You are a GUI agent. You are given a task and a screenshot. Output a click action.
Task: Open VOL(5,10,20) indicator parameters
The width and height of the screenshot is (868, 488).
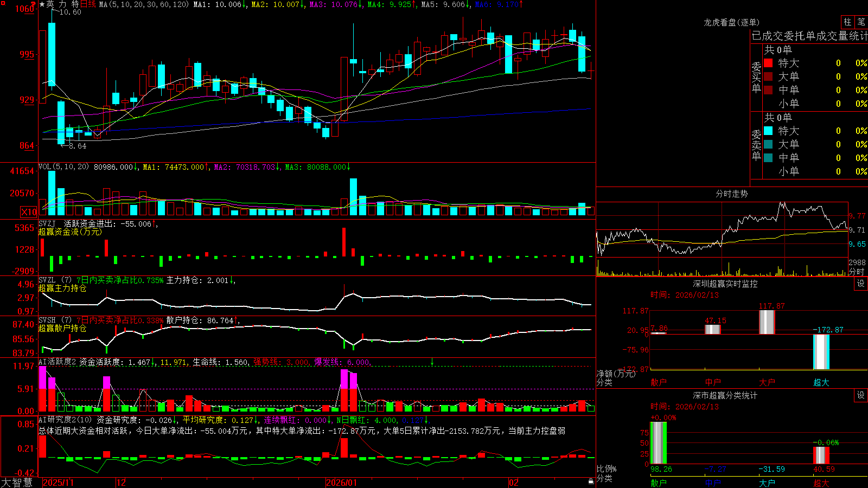63,167
